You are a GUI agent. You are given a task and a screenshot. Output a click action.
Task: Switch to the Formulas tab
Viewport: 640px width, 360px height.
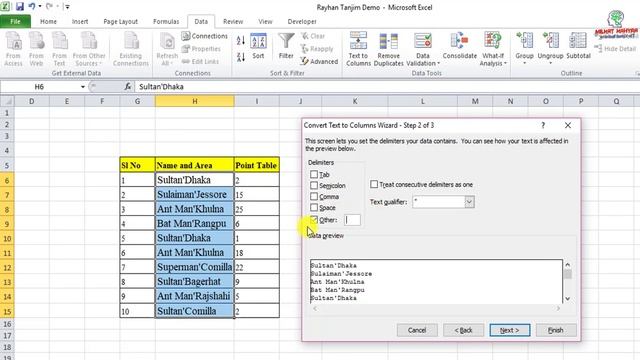pyautogui.click(x=166, y=22)
